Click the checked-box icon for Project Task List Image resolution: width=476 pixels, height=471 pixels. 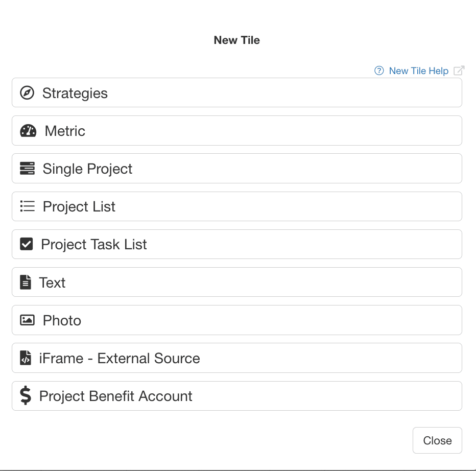pyautogui.click(x=26, y=244)
